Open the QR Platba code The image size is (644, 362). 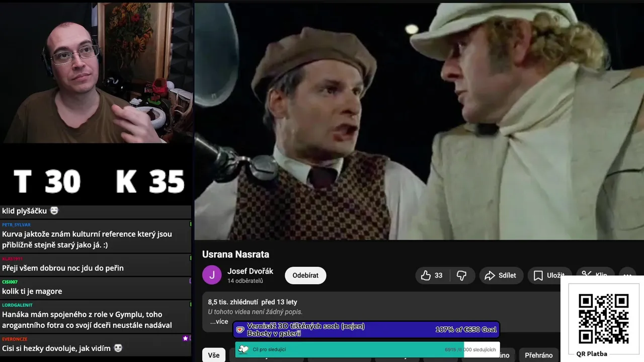[603, 319]
